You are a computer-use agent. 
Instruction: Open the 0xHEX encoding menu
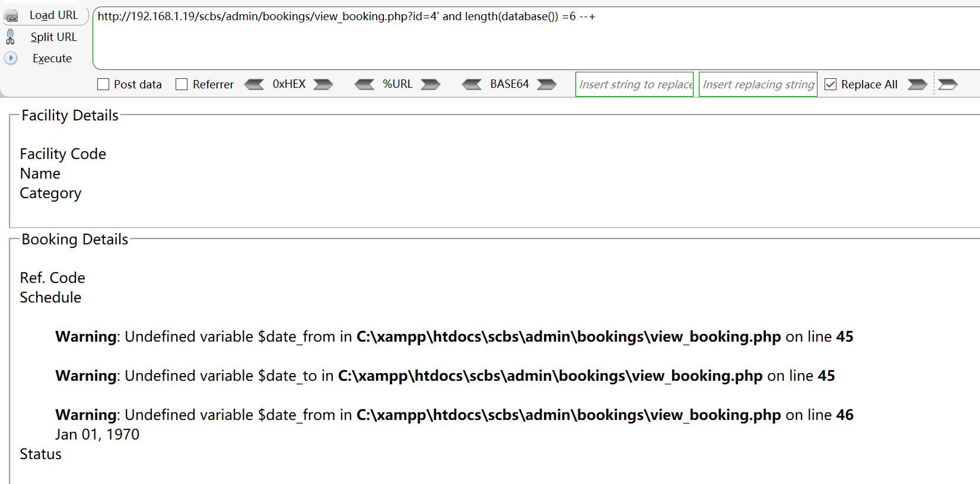tap(289, 84)
